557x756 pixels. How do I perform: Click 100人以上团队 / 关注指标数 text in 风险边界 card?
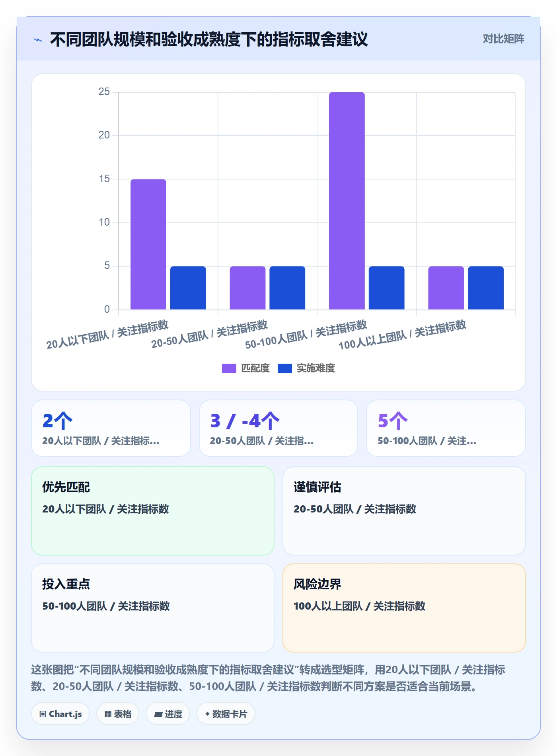pos(360,606)
